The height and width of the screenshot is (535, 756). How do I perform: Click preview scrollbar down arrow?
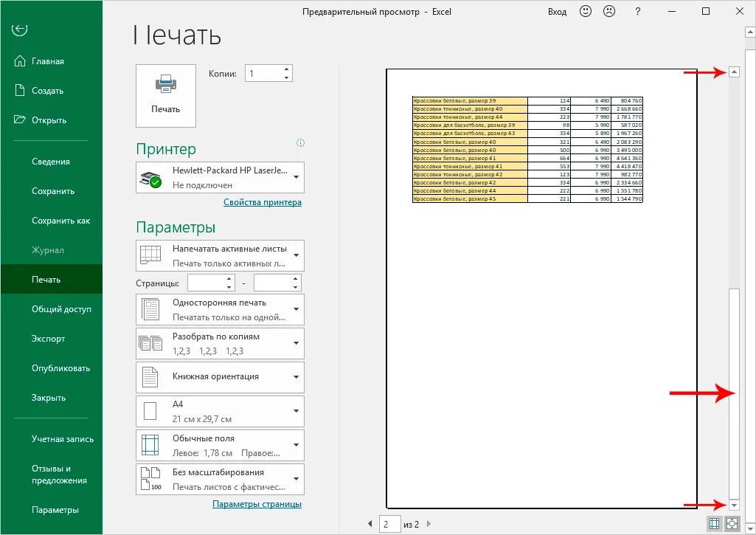click(734, 505)
